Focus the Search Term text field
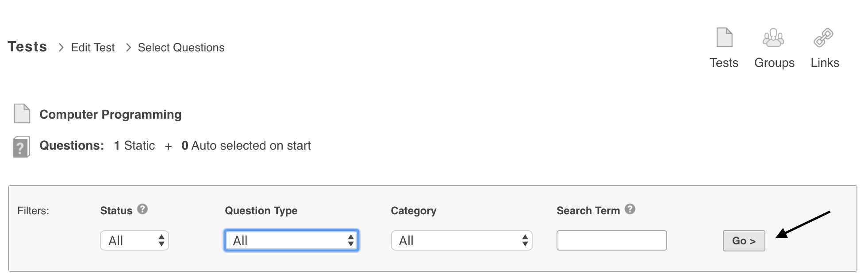The height and width of the screenshot is (278, 868). pos(611,240)
